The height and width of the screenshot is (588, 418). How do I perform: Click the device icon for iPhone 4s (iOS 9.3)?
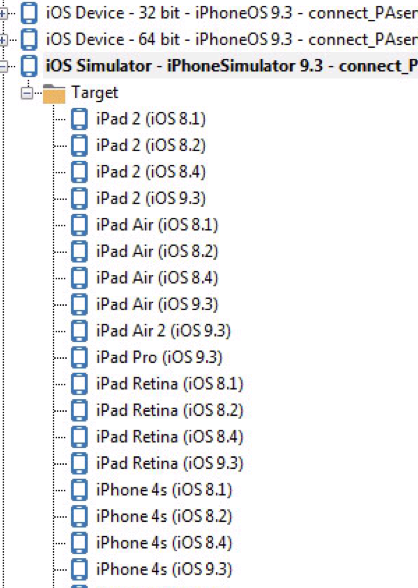click(x=79, y=569)
